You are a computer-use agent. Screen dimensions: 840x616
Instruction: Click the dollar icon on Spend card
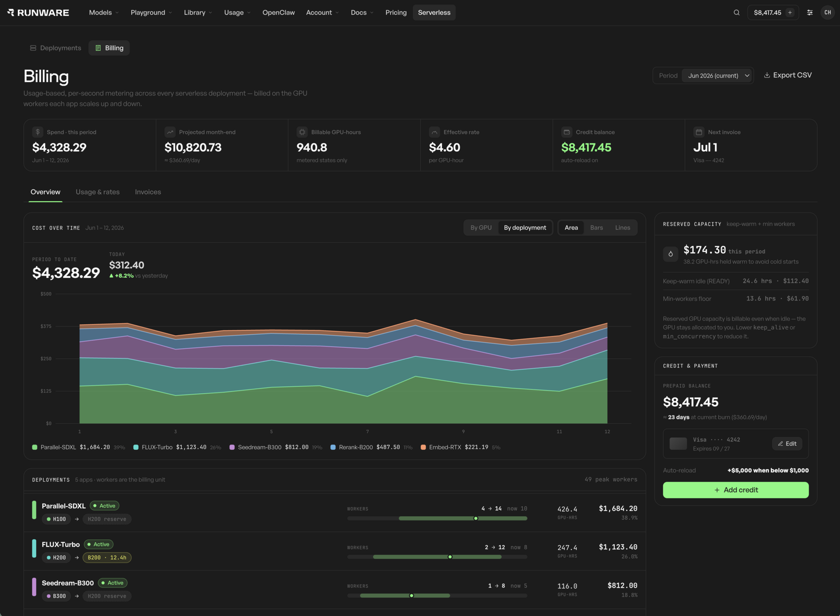(38, 132)
